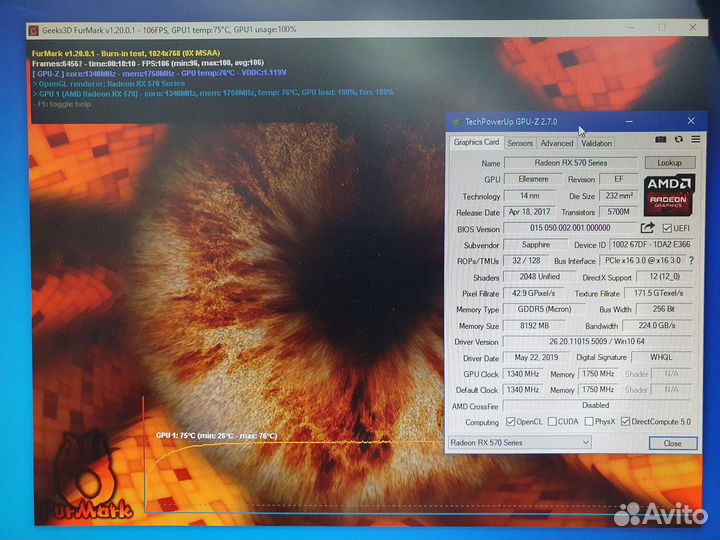Screen dimensions: 720x540
Task: Click the BIOS export share icon
Action: (x=647, y=227)
